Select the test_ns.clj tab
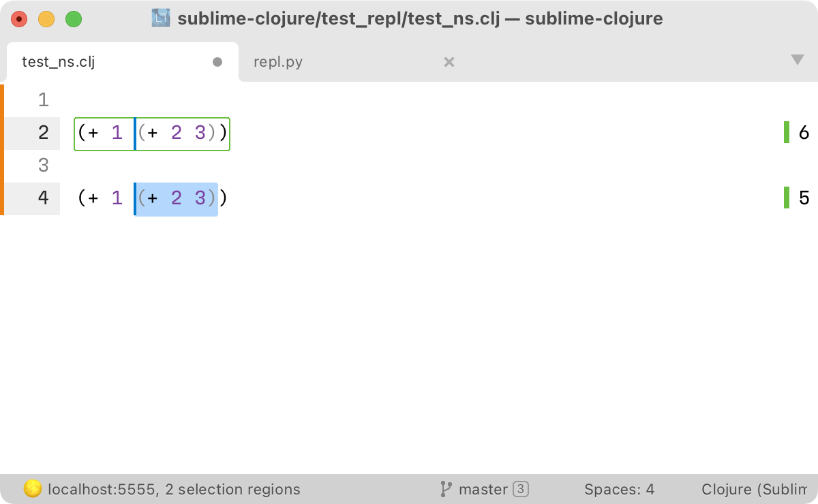Screen dimensions: 818x504 (59, 62)
